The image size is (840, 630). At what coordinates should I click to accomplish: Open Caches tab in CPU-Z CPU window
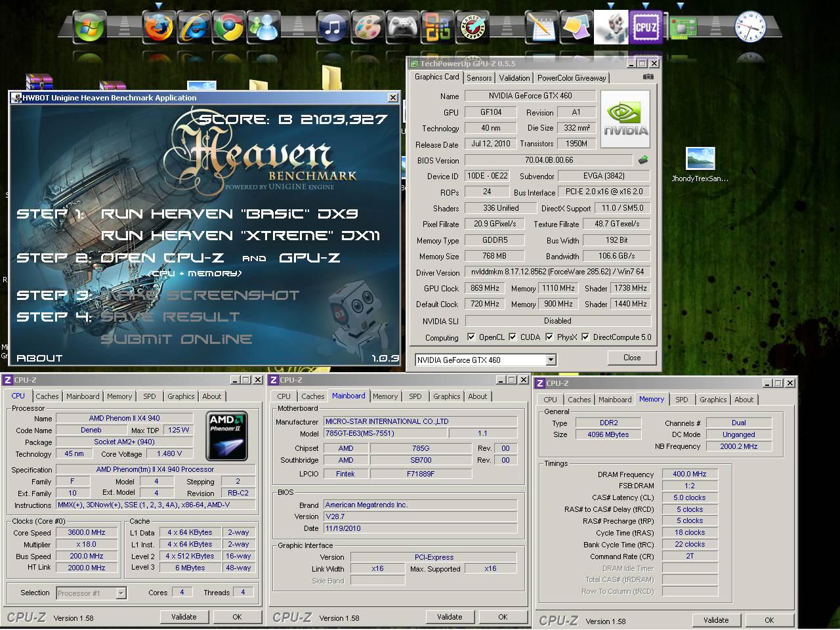47,396
